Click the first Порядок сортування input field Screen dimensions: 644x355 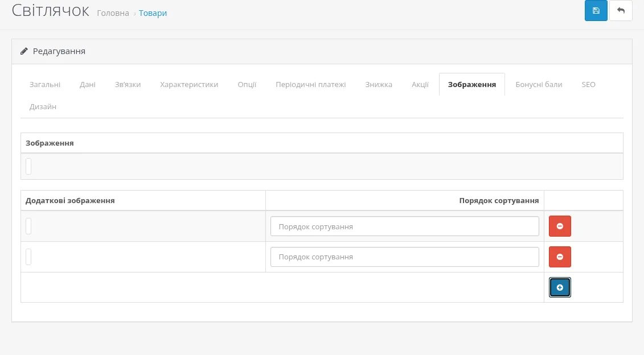(404, 226)
